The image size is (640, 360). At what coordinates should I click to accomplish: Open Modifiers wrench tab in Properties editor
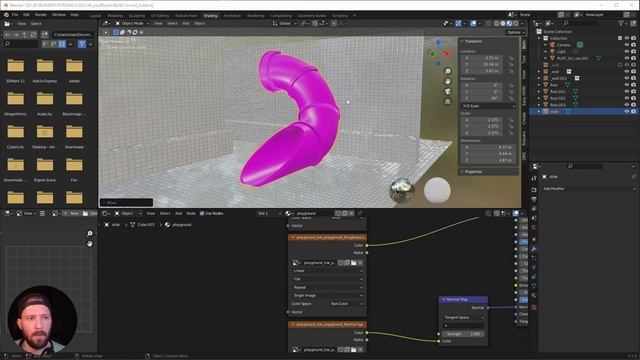tap(534, 249)
